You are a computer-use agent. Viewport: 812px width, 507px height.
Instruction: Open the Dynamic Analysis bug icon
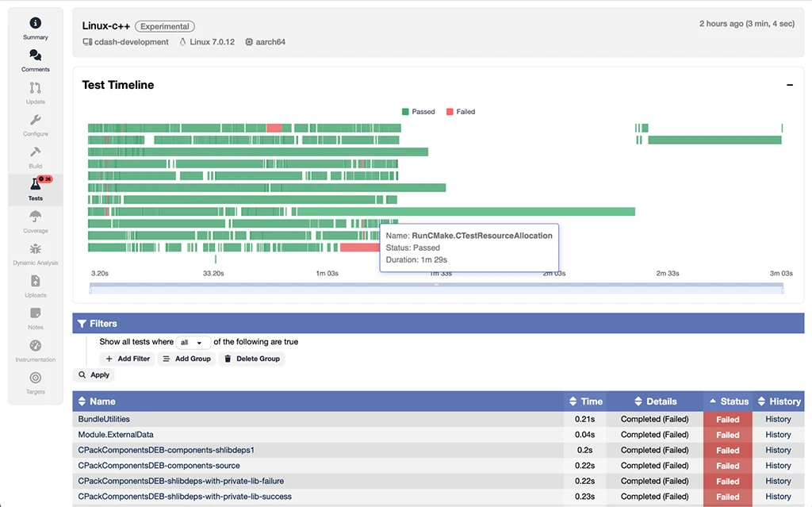pyautogui.click(x=35, y=249)
